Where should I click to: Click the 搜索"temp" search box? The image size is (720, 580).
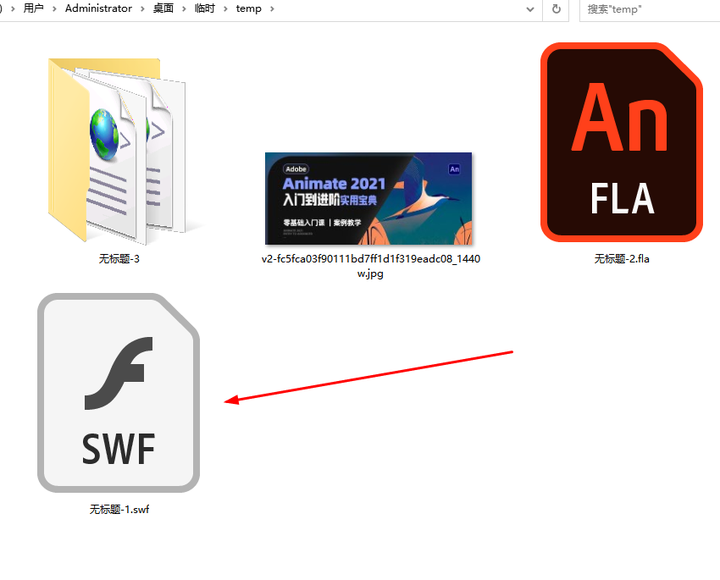click(x=650, y=9)
